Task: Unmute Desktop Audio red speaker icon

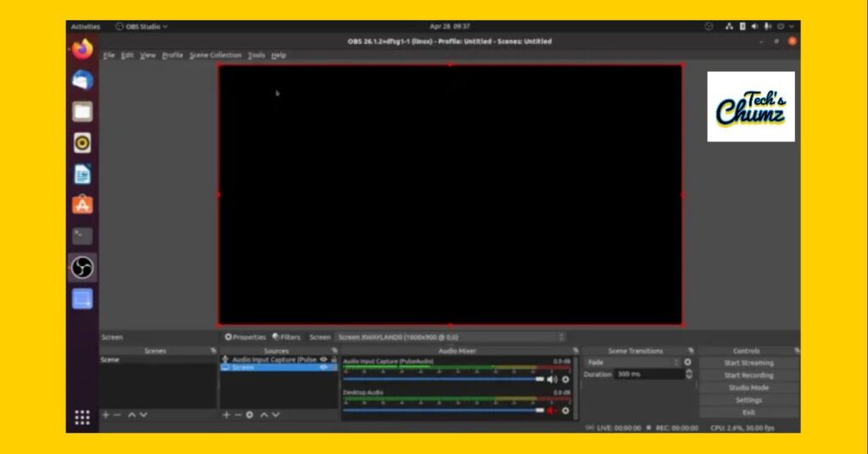Action: click(552, 410)
